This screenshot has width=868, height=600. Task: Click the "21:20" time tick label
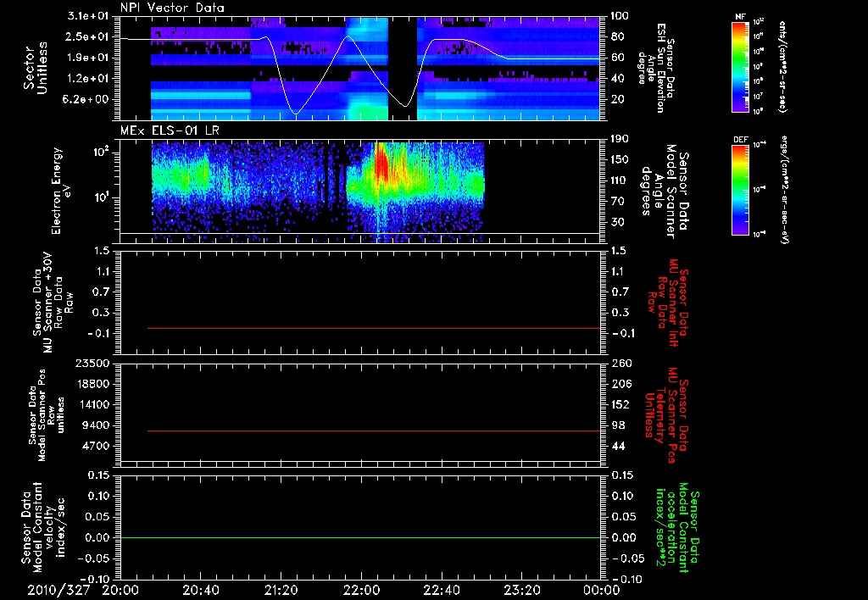coord(281,591)
